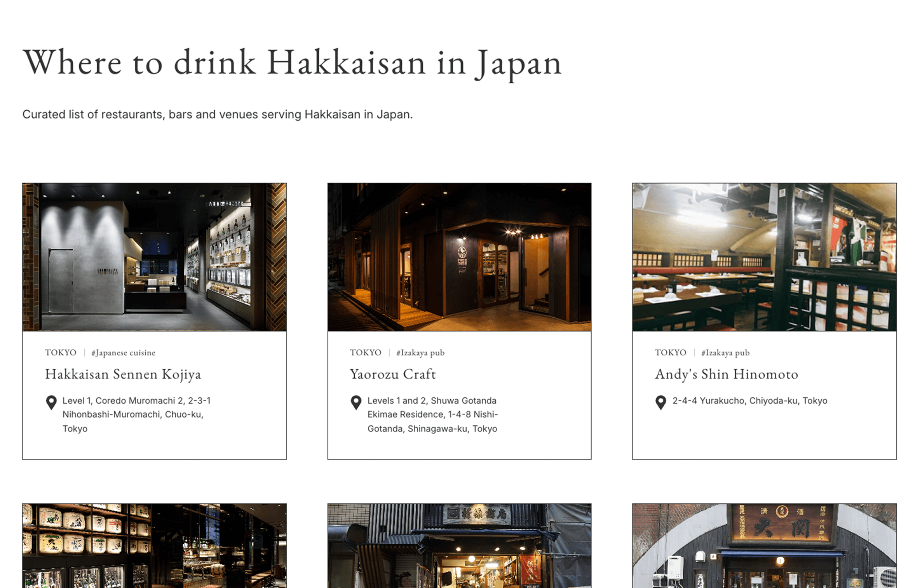
Task: Click the 2-4-4 Yurakucho address text
Action: pos(750,400)
